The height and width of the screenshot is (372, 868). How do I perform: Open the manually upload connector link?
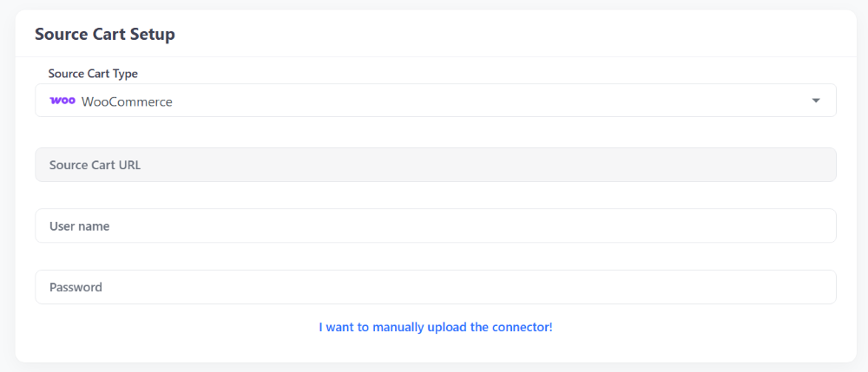coord(436,327)
